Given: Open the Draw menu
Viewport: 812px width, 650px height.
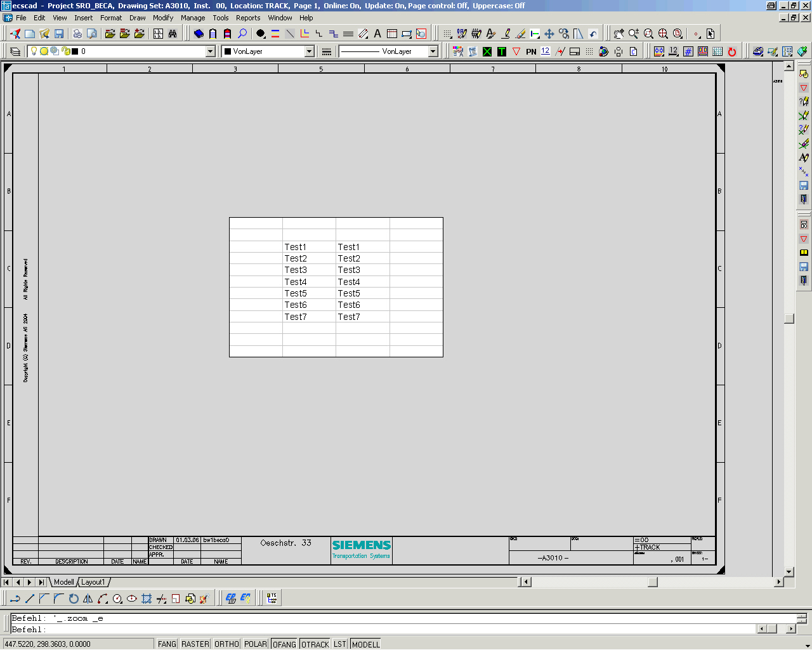Looking at the screenshot, I should 138,18.
